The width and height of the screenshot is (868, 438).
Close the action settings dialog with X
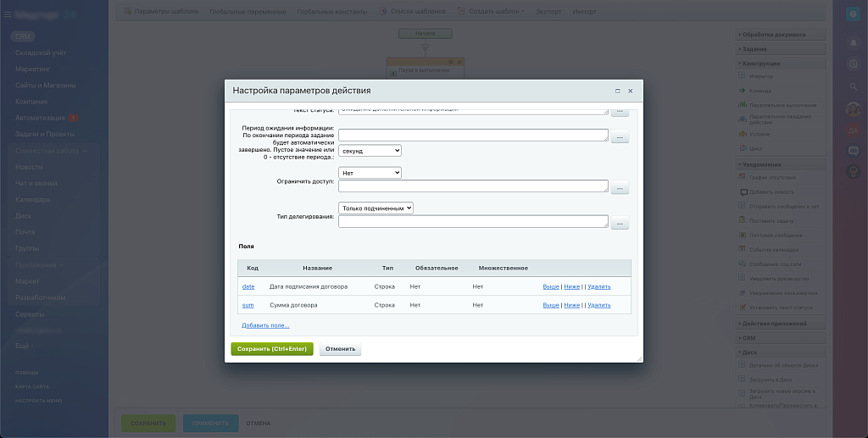pos(630,91)
